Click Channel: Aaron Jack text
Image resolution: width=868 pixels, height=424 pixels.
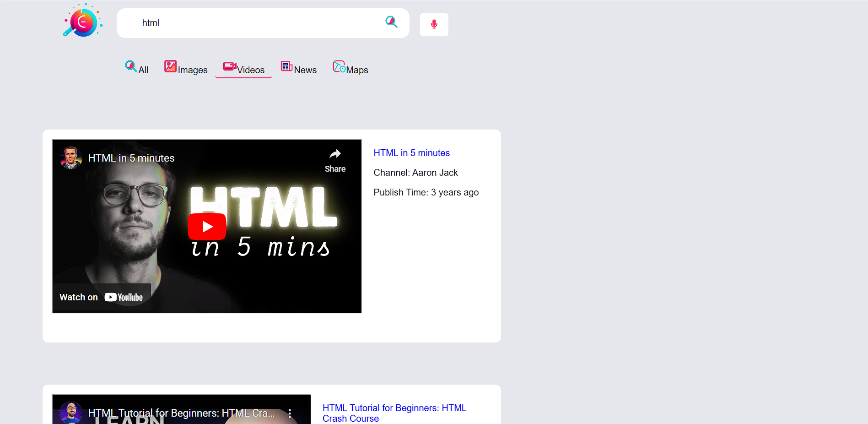[415, 173]
